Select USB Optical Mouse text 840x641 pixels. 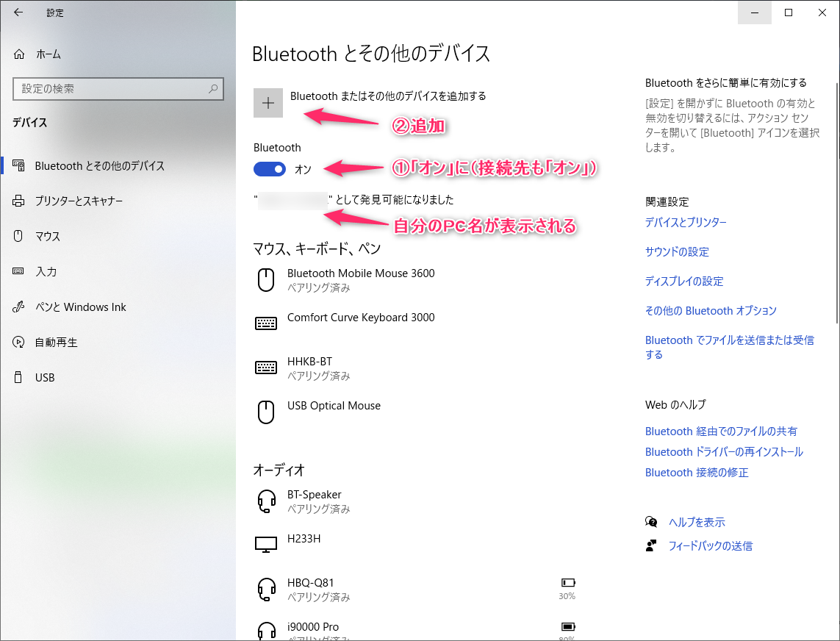pyautogui.click(x=334, y=406)
